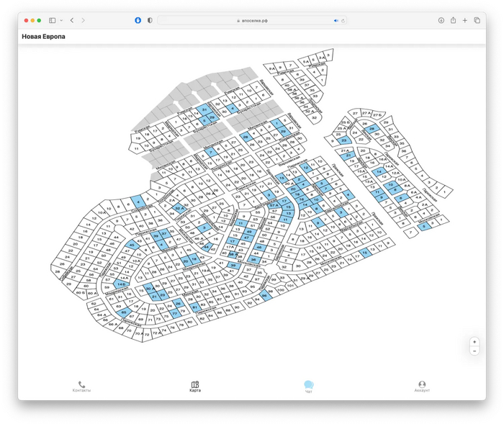The height and width of the screenshot is (424, 504).
Task: Focus the address bar showing впоселке.рф
Action: (252, 20)
